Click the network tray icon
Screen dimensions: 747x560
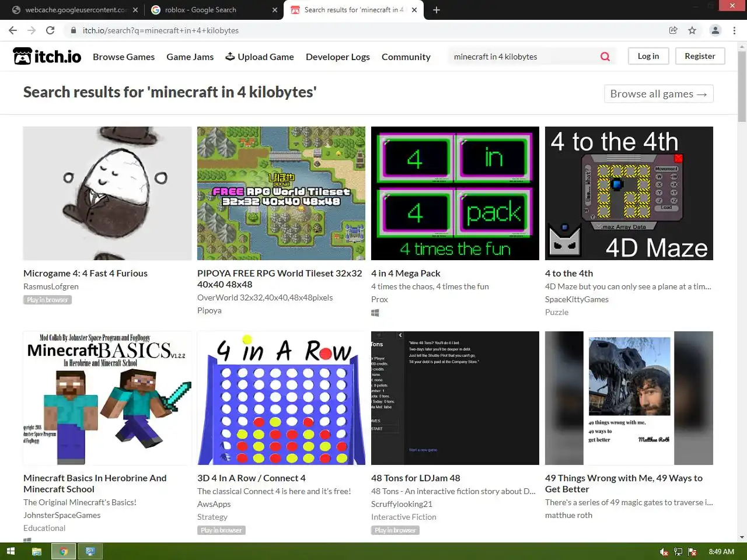(678, 552)
